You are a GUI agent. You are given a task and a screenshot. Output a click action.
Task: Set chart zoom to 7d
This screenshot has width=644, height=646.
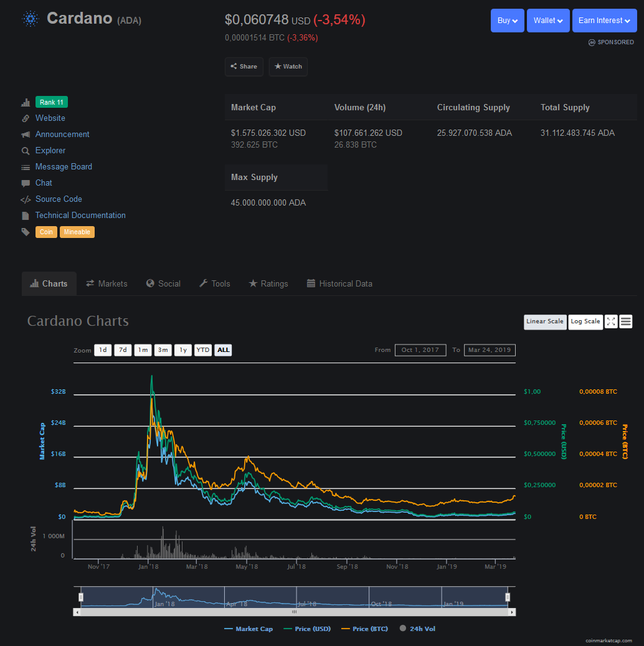123,350
